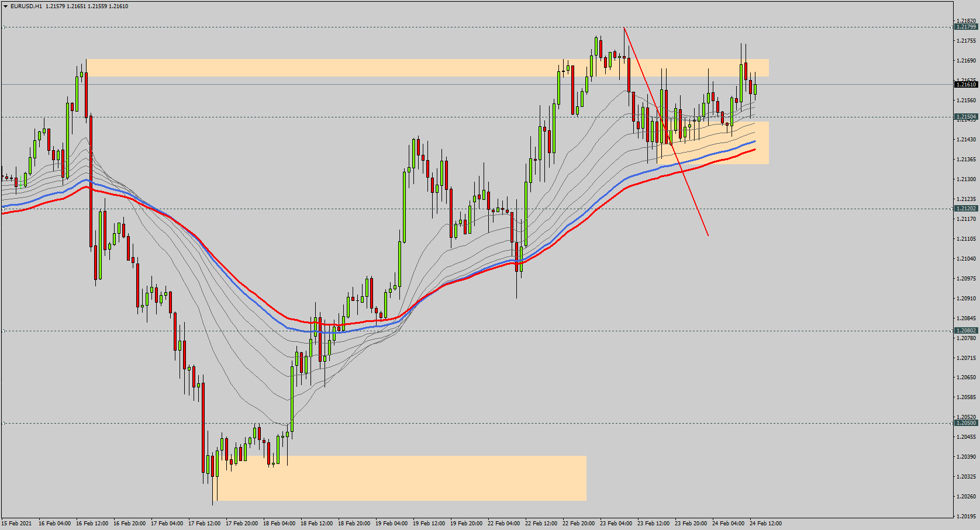This screenshot has width=980, height=530.
Task: Click the 22 Feb 12:00 time label
Action: pyautogui.click(x=541, y=524)
